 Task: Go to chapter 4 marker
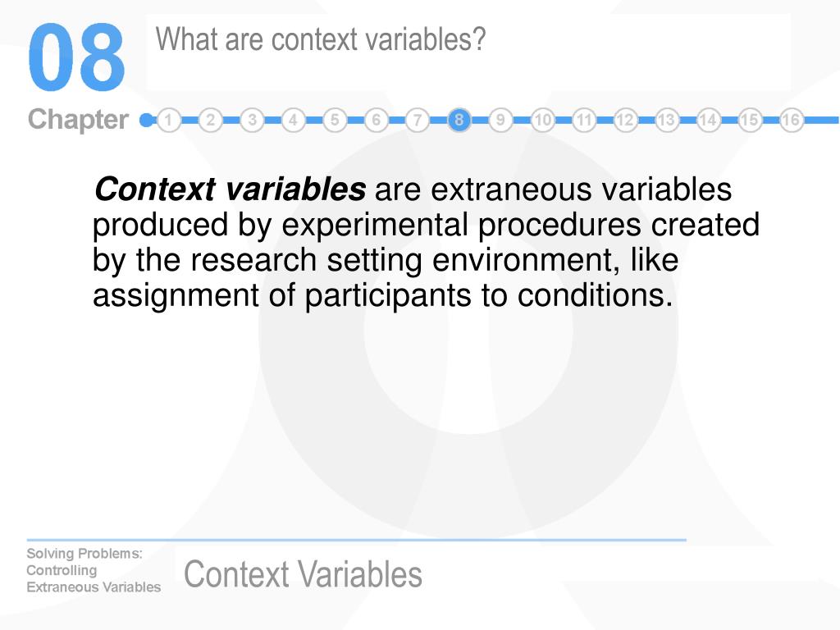coord(293,120)
